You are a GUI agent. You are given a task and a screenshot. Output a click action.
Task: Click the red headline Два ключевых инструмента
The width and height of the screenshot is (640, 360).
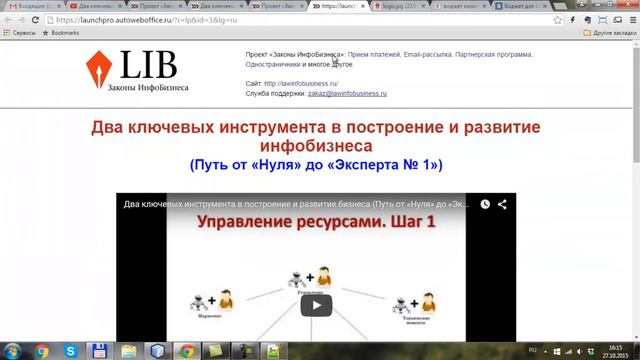[x=316, y=136]
